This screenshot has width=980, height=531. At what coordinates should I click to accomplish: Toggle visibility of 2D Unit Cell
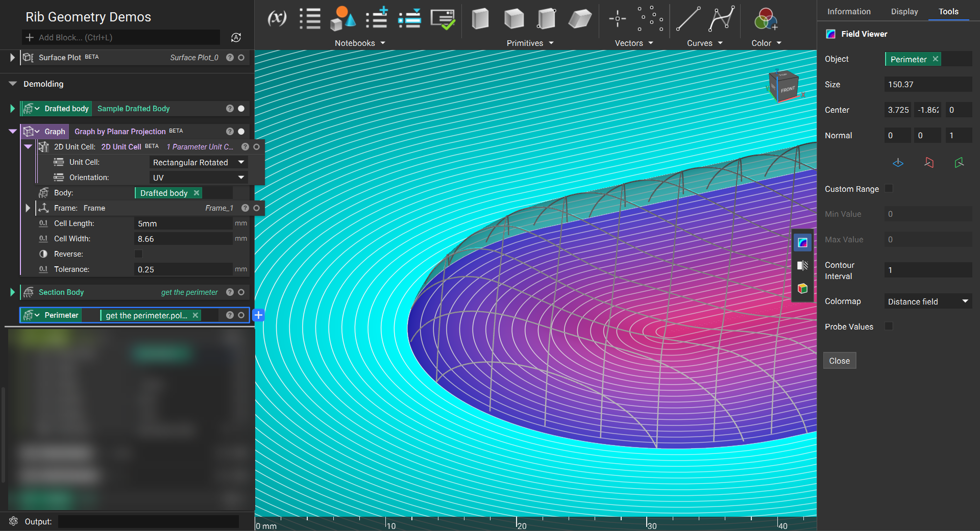pyautogui.click(x=256, y=147)
